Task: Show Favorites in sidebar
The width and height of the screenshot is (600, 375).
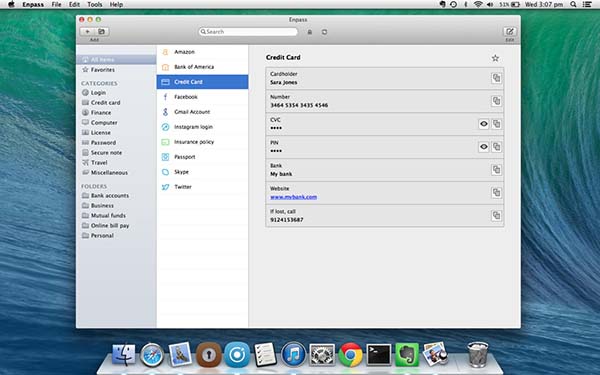Action: pyautogui.click(x=116, y=70)
